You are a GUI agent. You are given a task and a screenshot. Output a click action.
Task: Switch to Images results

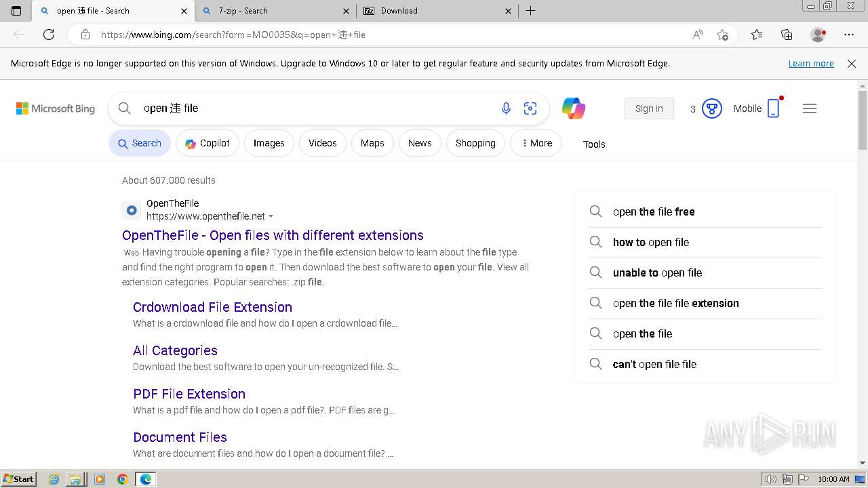click(x=269, y=143)
